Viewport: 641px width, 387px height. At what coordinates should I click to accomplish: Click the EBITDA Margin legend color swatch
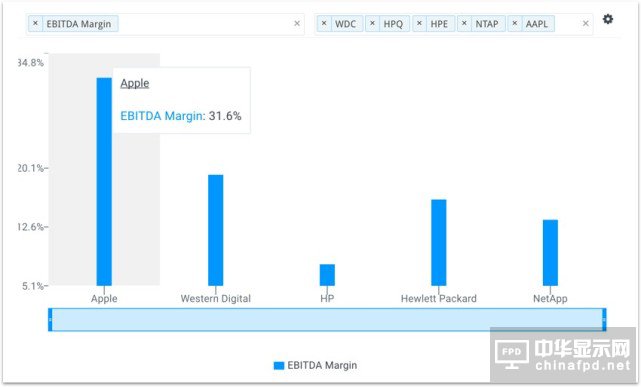[278, 365]
